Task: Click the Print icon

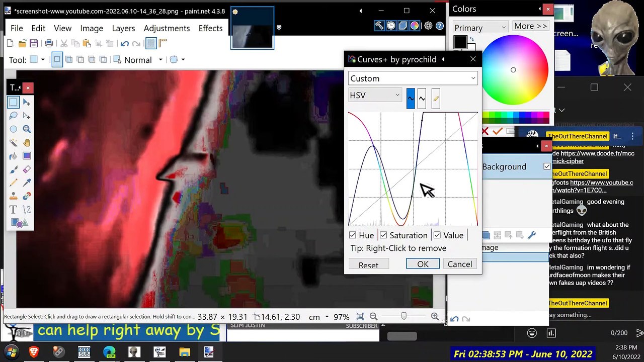Action: tap(49, 44)
